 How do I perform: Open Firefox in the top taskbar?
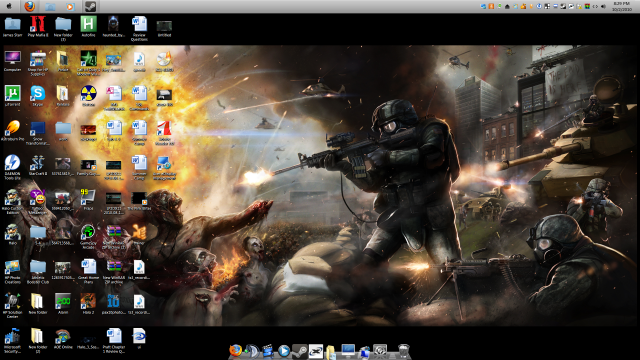click(29, 6)
